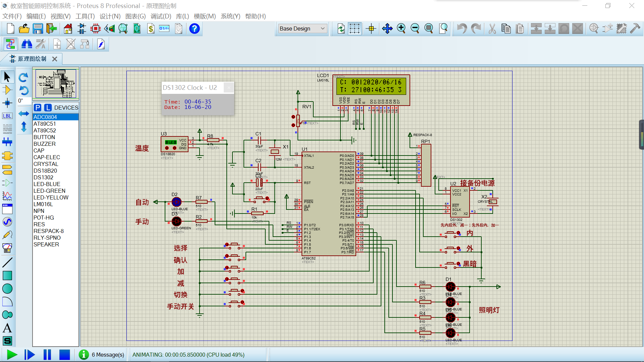Select the 2D line drawing tool
The image size is (644, 362).
click(7, 262)
